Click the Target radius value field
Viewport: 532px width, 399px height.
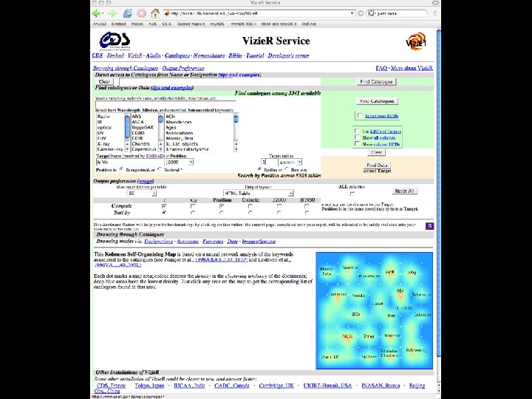269,163
